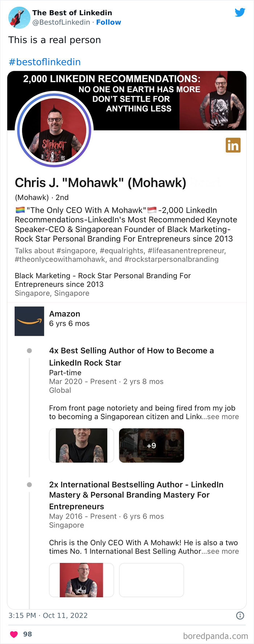
Task: Open the #bestoflinkedin hashtag
Action: tap(44, 62)
